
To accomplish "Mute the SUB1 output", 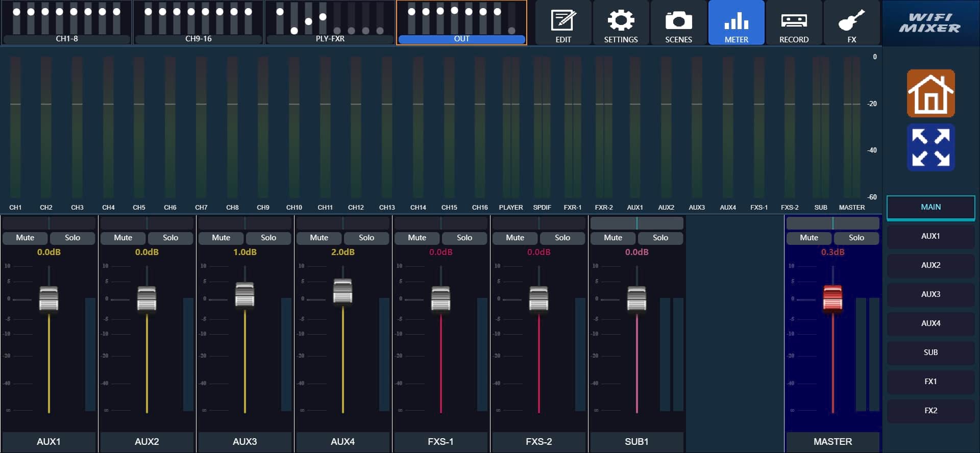I will tap(613, 238).
